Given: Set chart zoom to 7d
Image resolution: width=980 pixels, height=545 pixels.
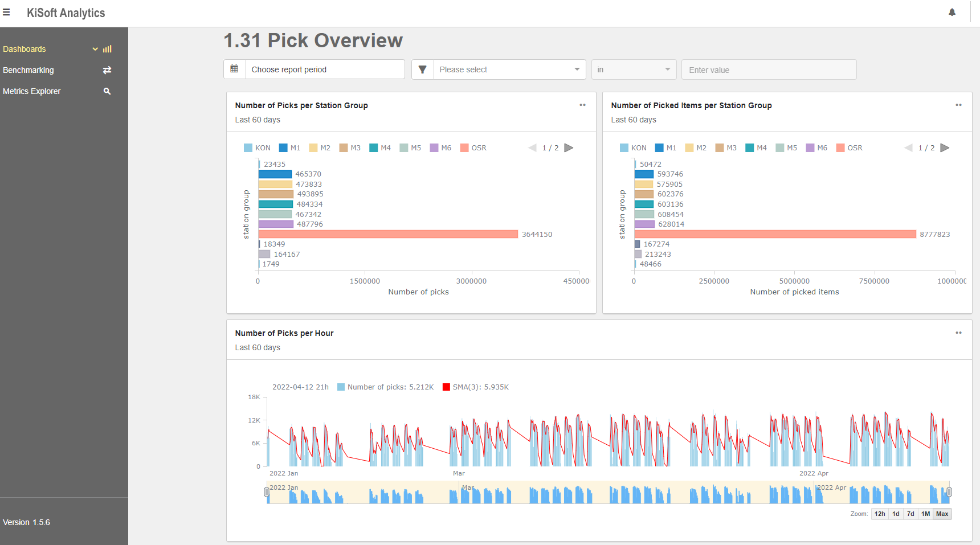Looking at the screenshot, I should tap(910, 514).
